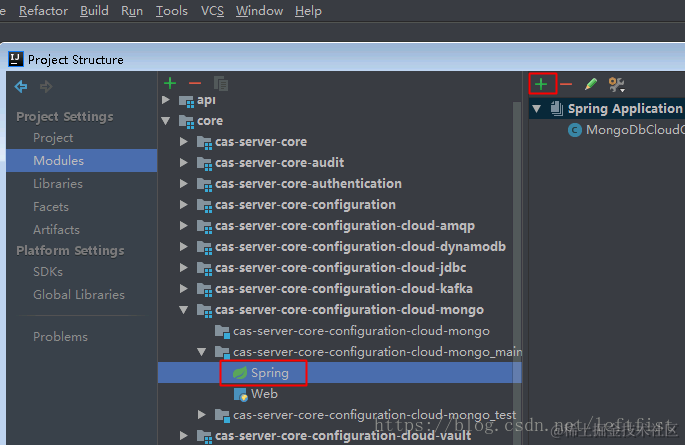The height and width of the screenshot is (445, 685).
Task: Click cas-server-core-configuration-cloud-mongo_test folder icon
Action: click(x=222, y=415)
